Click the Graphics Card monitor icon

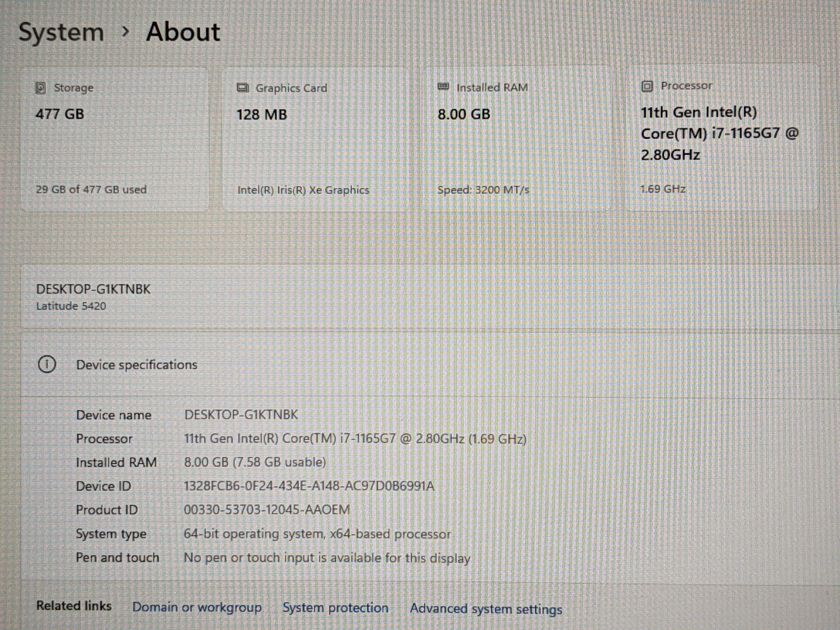[x=243, y=88]
